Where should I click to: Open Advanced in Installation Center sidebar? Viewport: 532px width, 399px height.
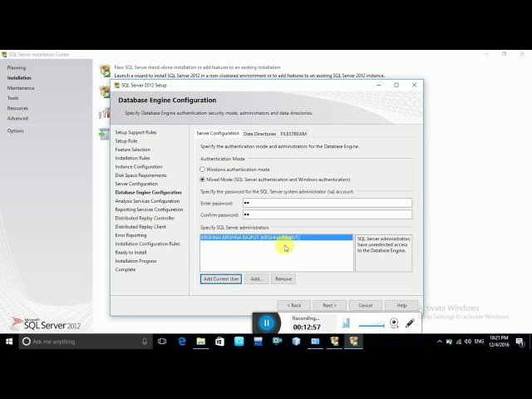(x=17, y=118)
